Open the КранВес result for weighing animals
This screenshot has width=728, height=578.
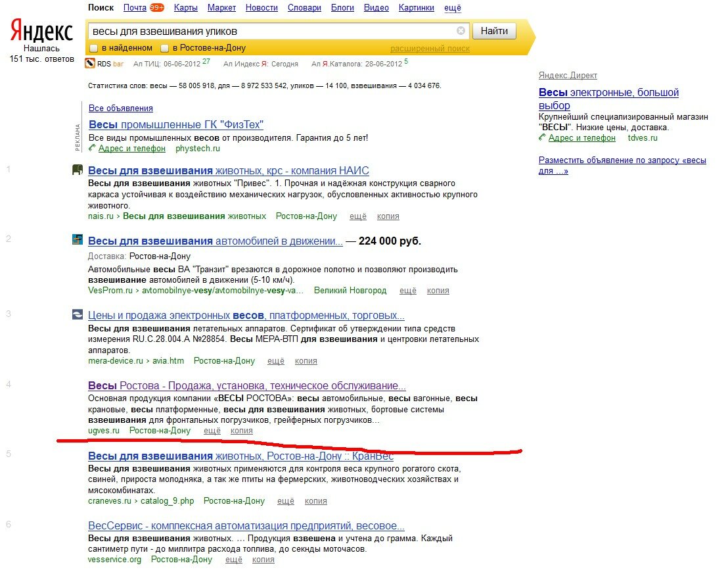(x=241, y=456)
